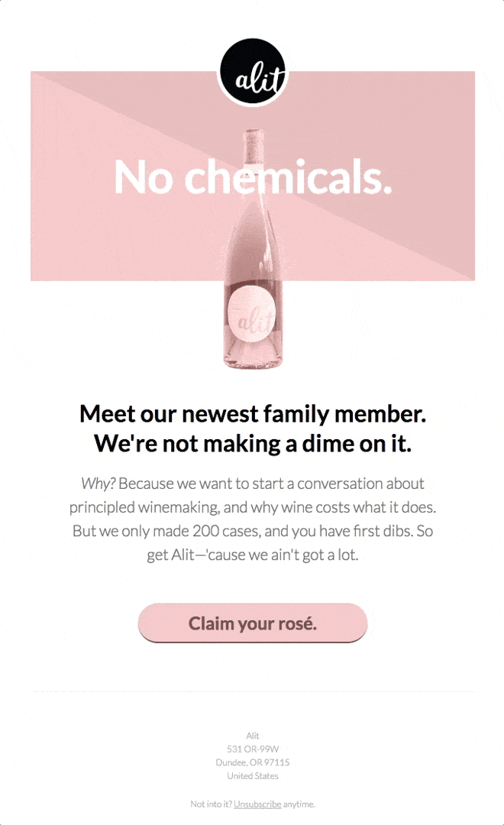Click the word "anytime." in the footer
Screen dimensions: 504x825
tap(299, 804)
